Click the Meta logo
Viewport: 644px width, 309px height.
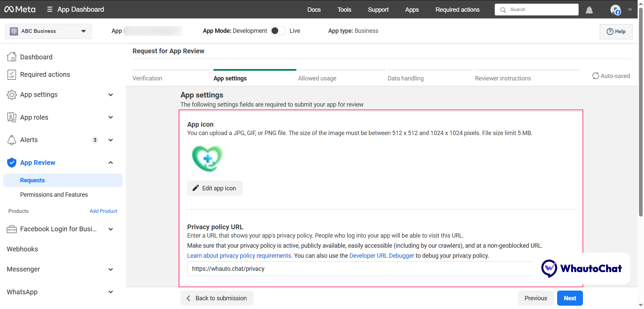(20, 9)
